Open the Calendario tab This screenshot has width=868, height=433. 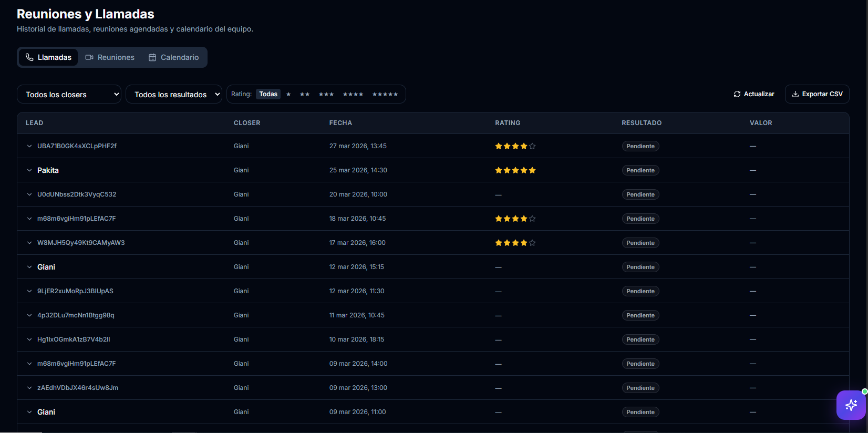point(173,57)
